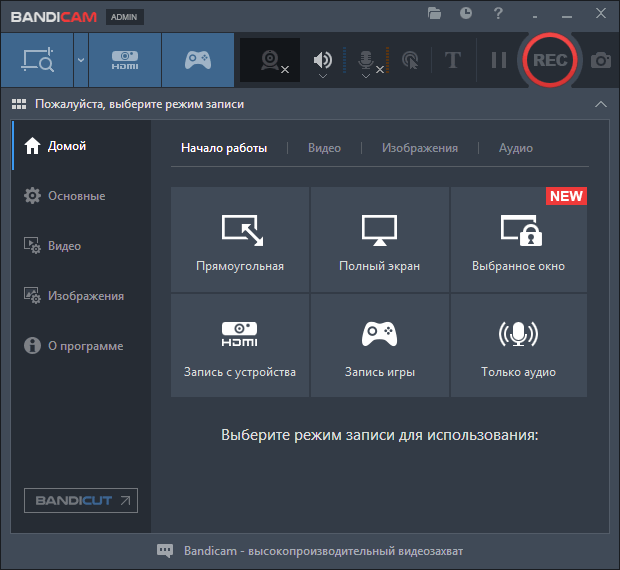Choose the Только аудио recording tile
620x570 pixels.
(519, 346)
